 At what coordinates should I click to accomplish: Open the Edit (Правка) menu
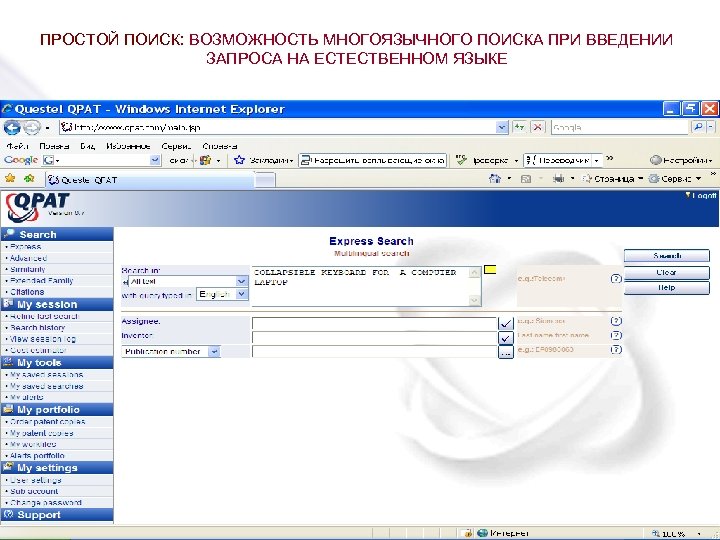[54, 146]
